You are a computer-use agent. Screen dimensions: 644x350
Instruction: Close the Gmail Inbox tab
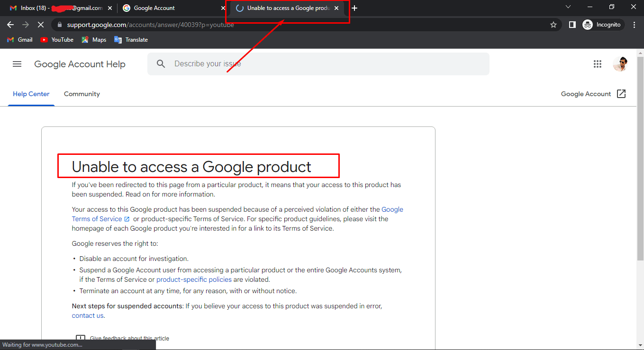(110, 8)
